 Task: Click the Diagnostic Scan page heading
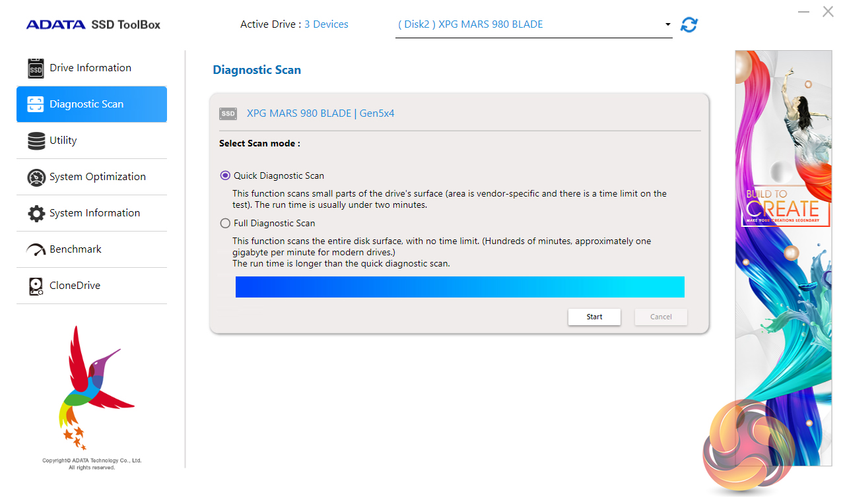click(x=257, y=70)
